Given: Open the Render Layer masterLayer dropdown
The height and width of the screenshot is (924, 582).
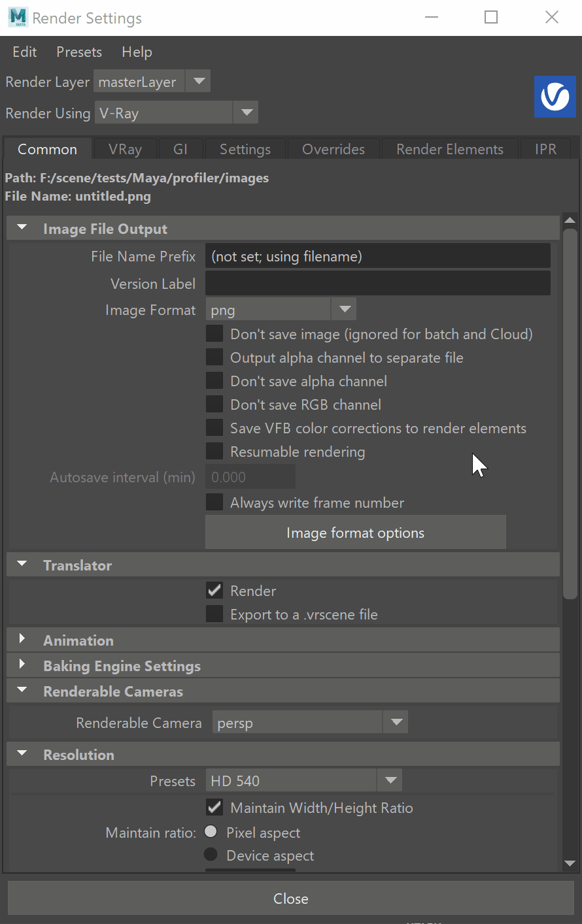Looking at the screenshot, I should (152, 82).
